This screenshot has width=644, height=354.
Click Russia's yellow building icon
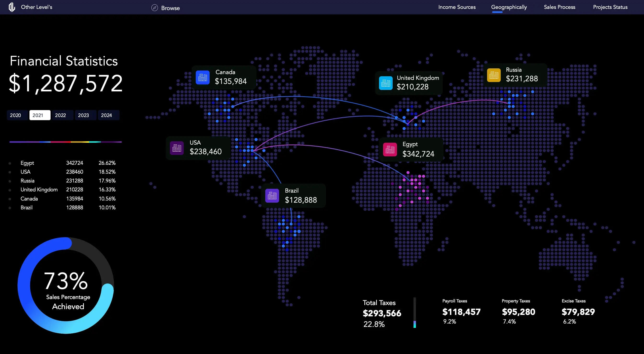[x=494, y=75]
